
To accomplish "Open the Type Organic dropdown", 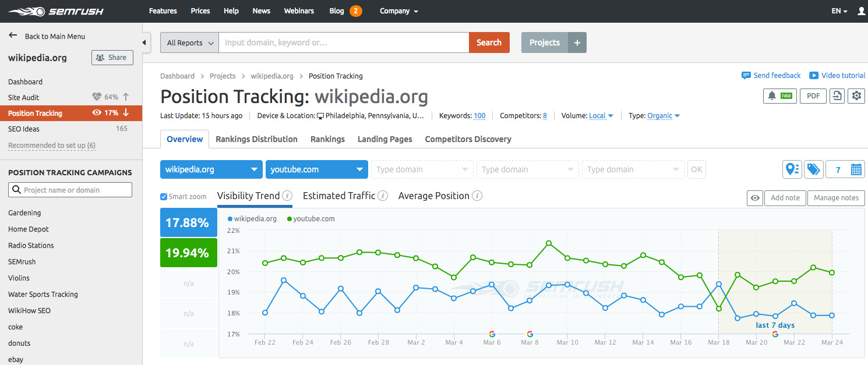I will click(x=664, y=116).
